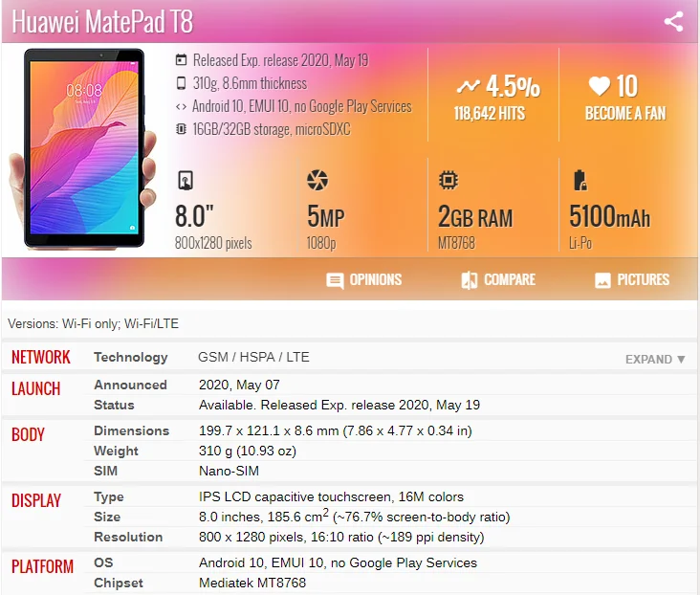Image resolution: width=700 pixels, height=595 pixels.
Task: Click the 2020, May 07 announced date
Action: (x=239, y=385)
